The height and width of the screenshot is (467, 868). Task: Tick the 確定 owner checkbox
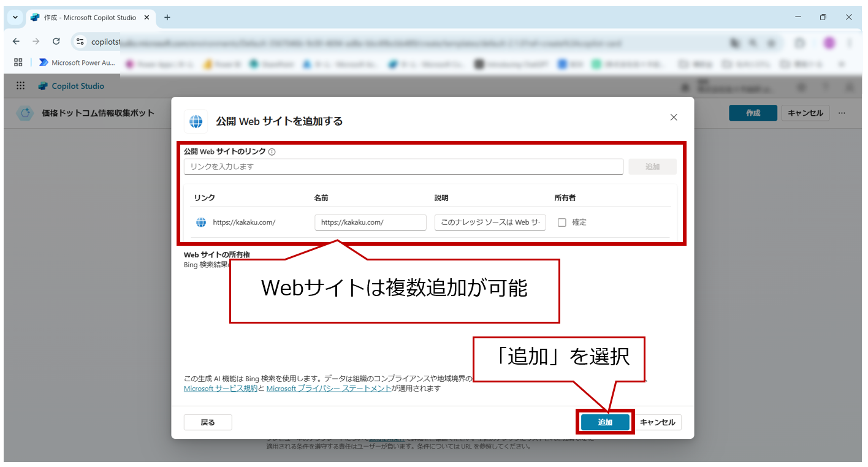click(562, 222)
